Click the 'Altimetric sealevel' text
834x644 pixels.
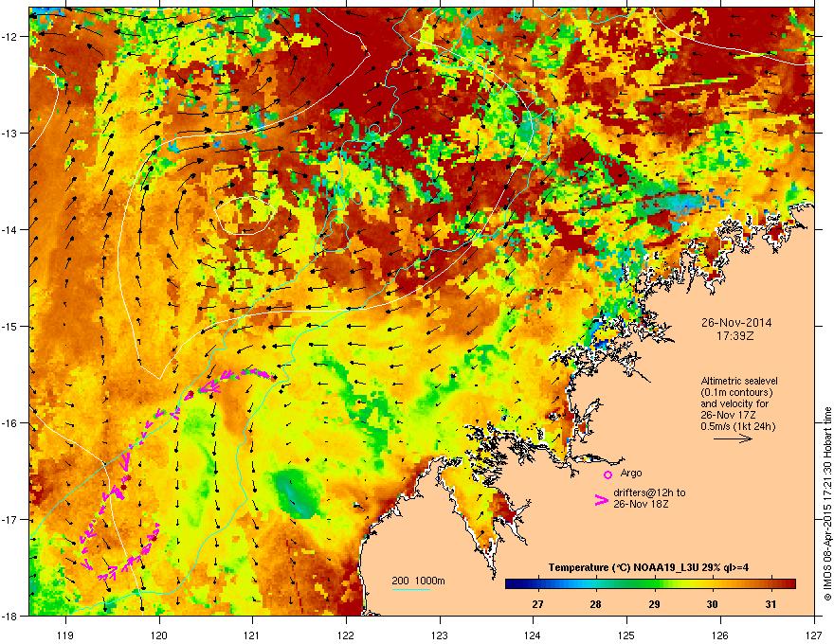(739, 381)
